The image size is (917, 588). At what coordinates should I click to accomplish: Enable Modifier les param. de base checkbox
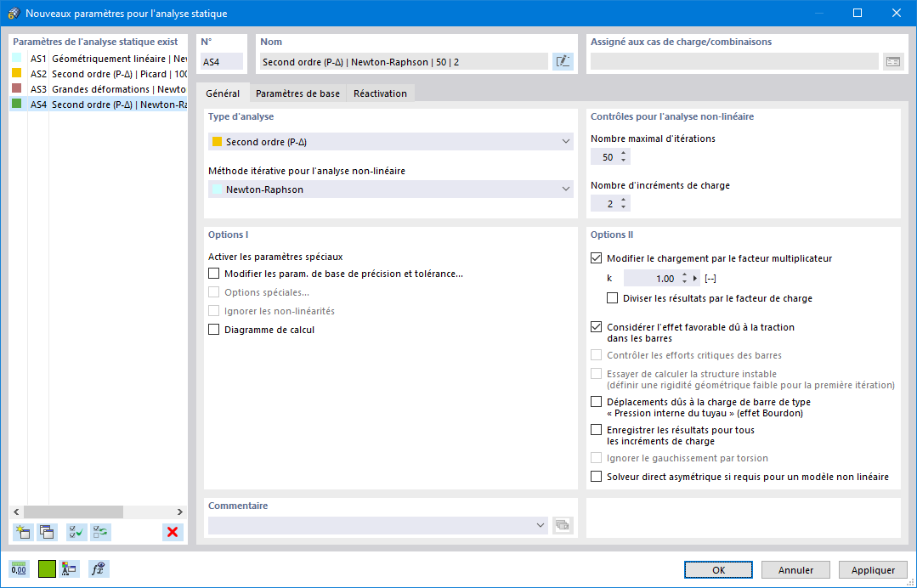tap(214, 274)
